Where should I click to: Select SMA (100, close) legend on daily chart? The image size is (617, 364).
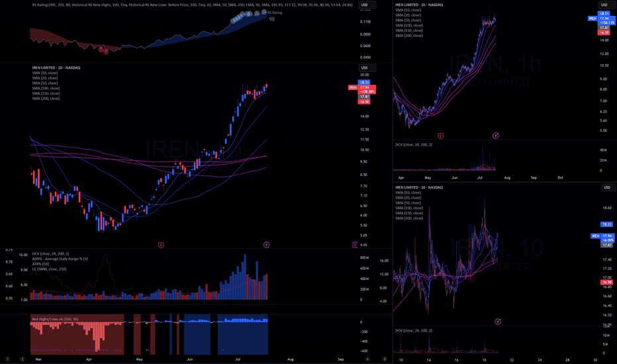tap(46, 88)
